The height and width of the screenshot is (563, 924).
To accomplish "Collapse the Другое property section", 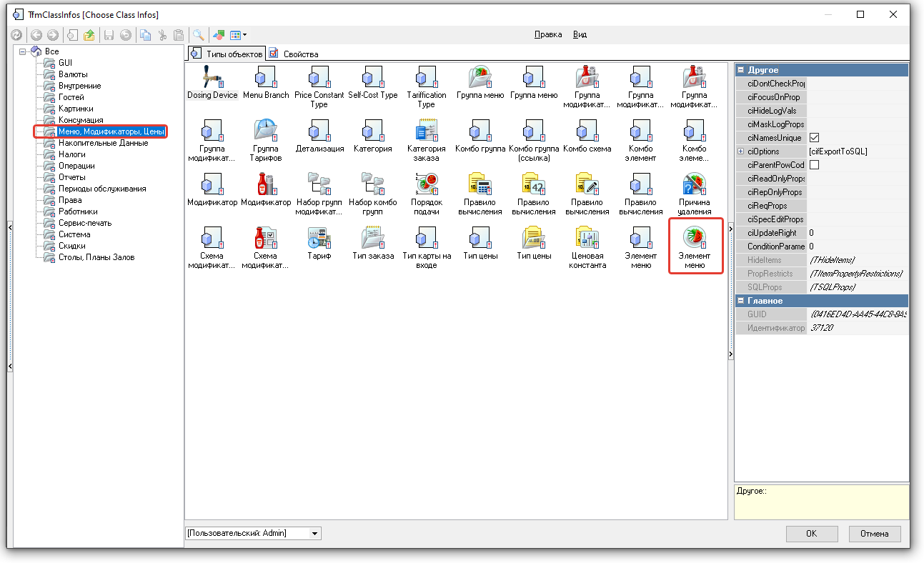I will click(741, 70).
